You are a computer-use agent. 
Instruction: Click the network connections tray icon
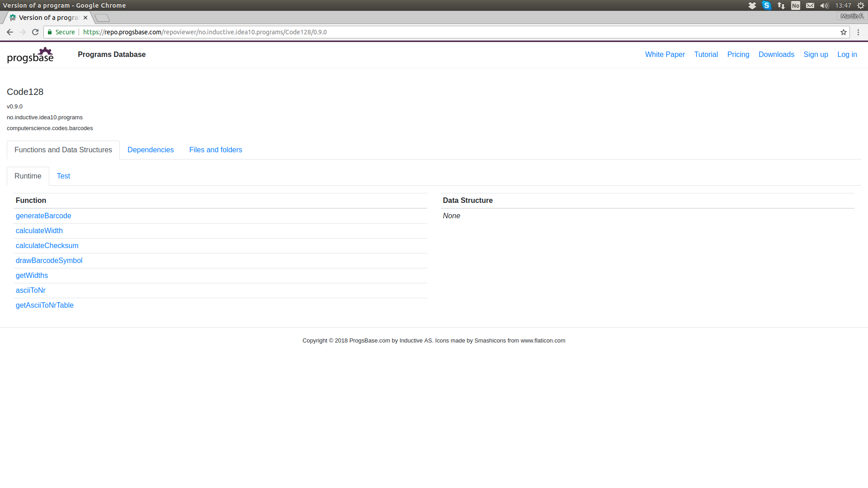781,5
